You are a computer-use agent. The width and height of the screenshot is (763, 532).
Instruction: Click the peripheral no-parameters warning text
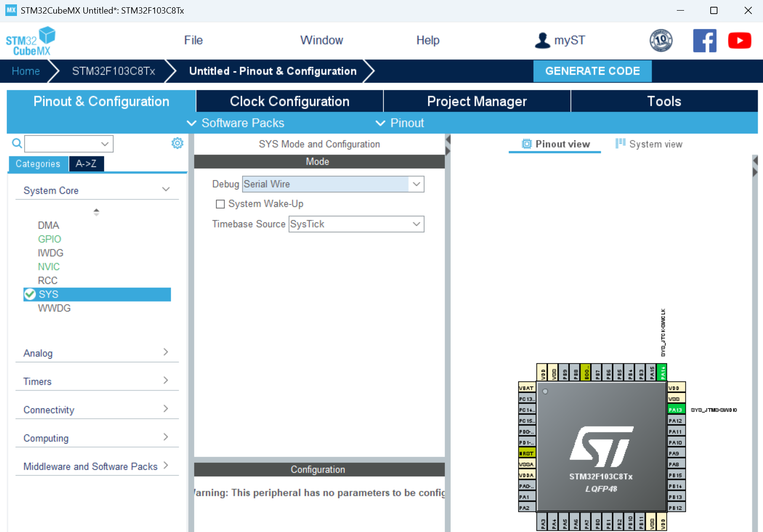(320, 493)
